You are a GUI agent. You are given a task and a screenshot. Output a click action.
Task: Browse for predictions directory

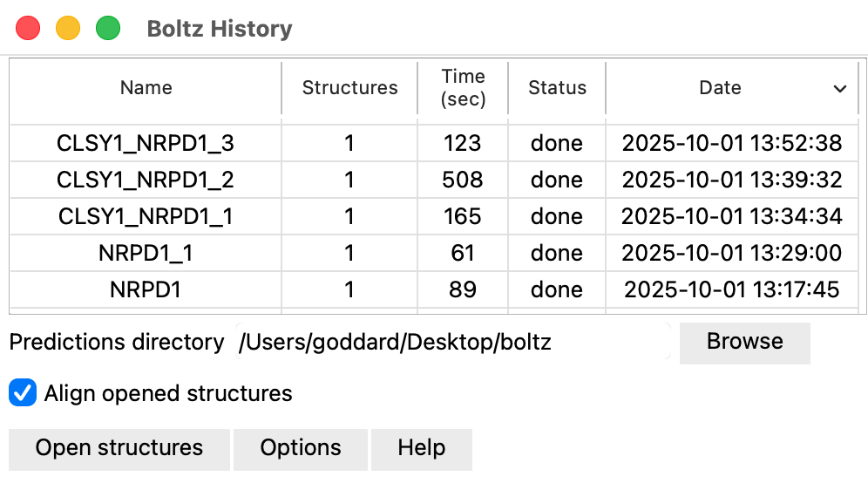[x=744, y=342]
